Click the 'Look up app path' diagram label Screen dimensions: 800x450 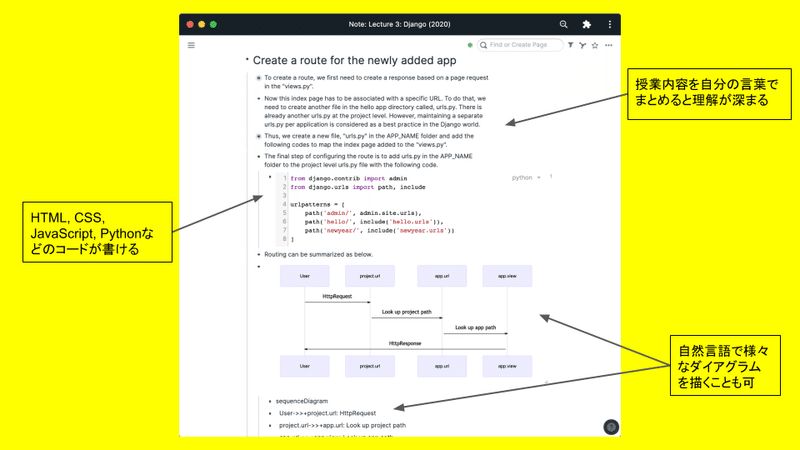coord(476,328)
